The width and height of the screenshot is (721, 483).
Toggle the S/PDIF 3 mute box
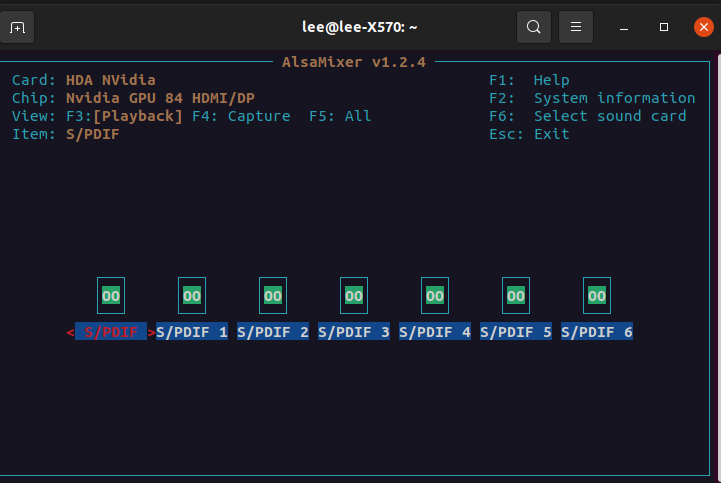point(354,296)
